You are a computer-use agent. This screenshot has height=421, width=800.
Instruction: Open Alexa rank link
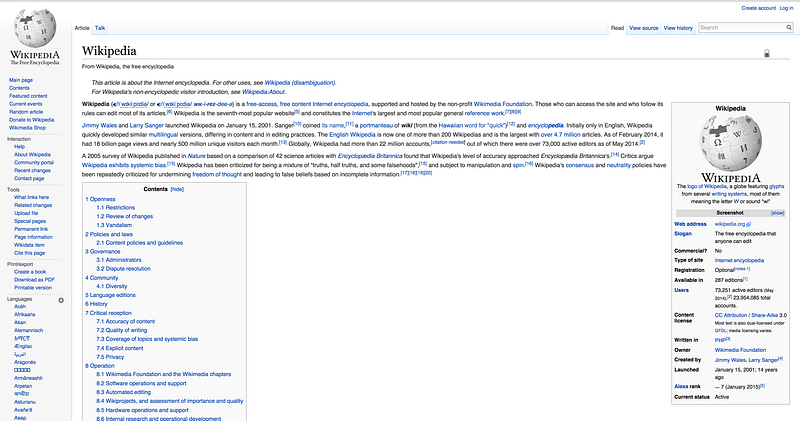(687, 387)
